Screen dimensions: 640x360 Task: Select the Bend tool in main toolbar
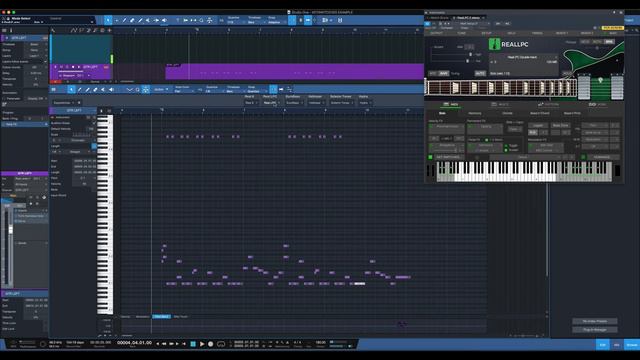156,20
